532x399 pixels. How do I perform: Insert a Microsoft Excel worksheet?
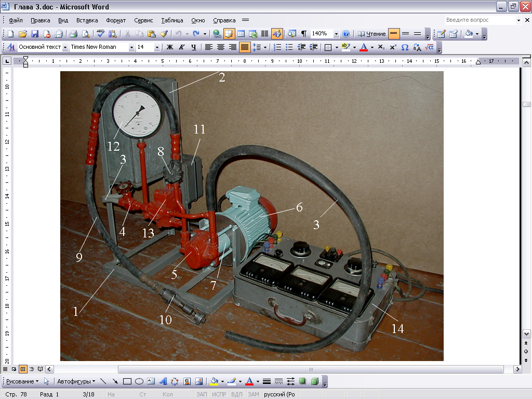[x=253, y=34]
